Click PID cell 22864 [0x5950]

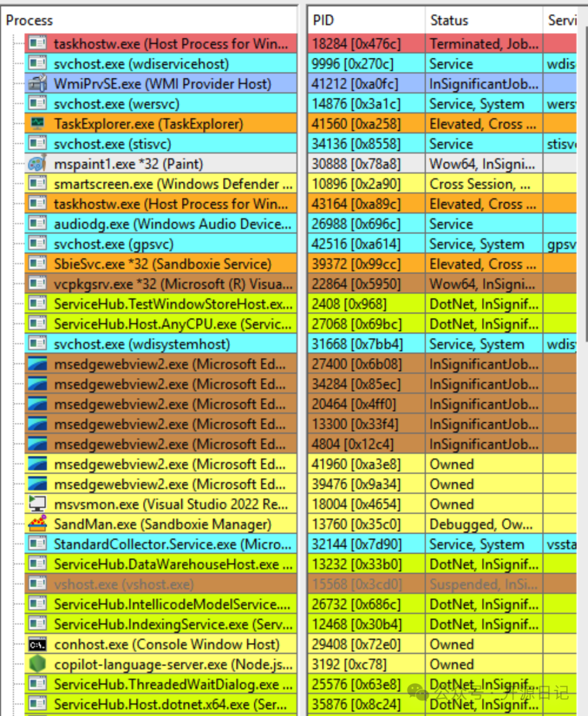(x=366, y=283)
